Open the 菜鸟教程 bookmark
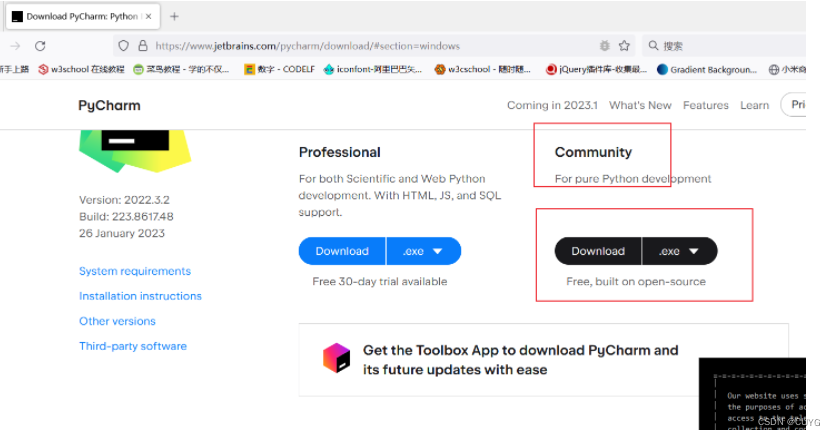The width and height of the screenshot is (835, 436). 181,69
